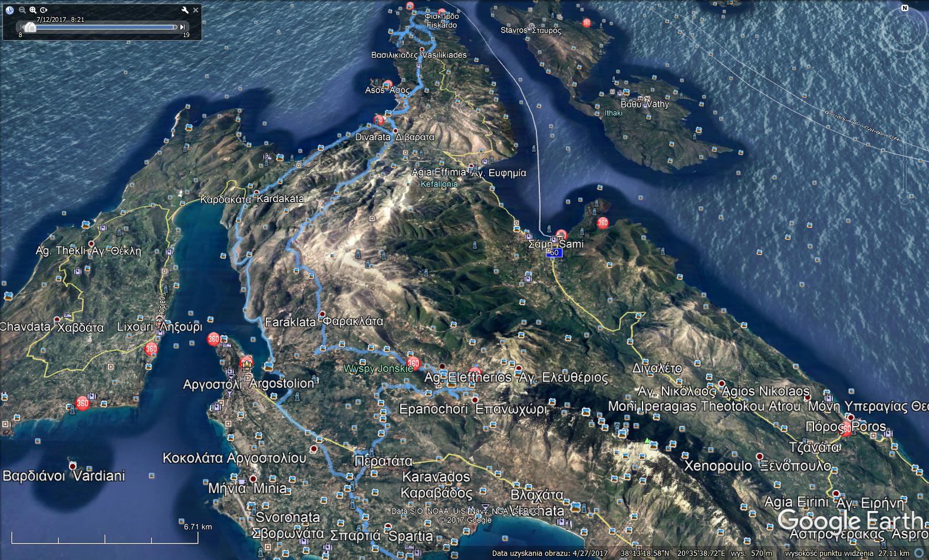Select the Argostolion city label
The height and width of the screenshot is (560, 929).
pos(282,384)
